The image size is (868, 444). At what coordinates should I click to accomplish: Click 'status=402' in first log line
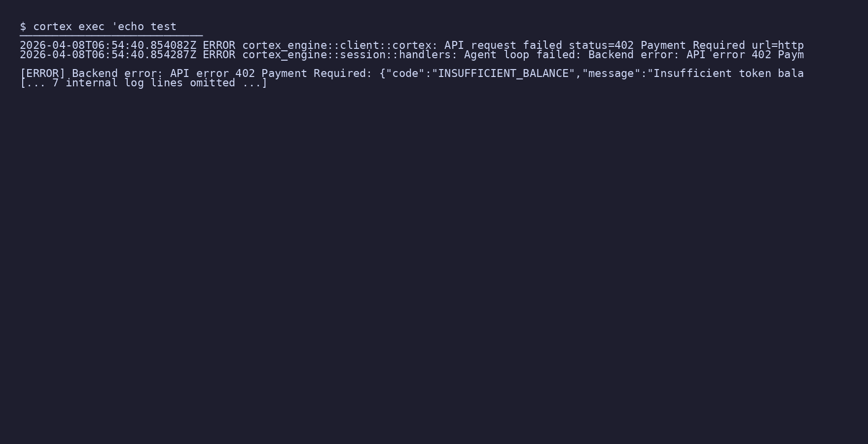pos(601,45)
